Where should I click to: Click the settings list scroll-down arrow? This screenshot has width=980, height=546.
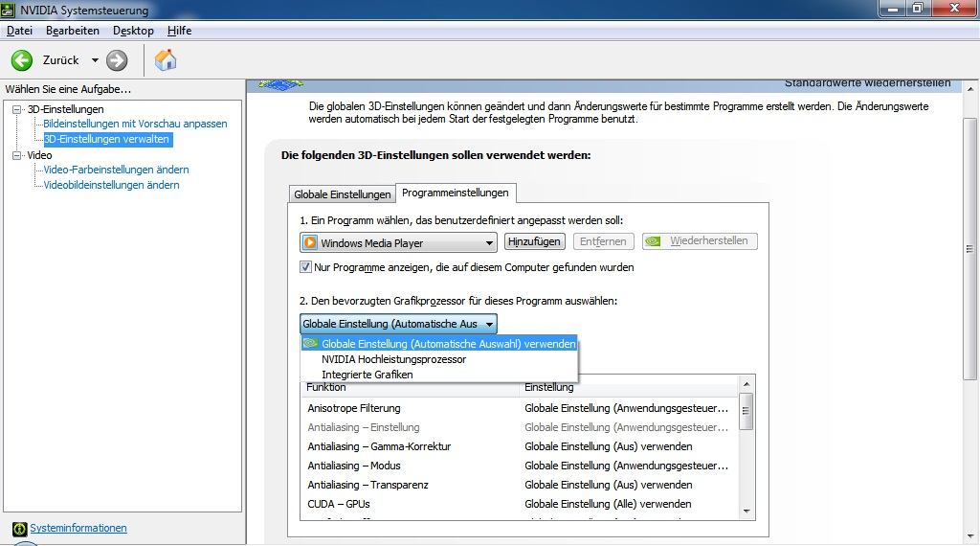coord(746,512)
